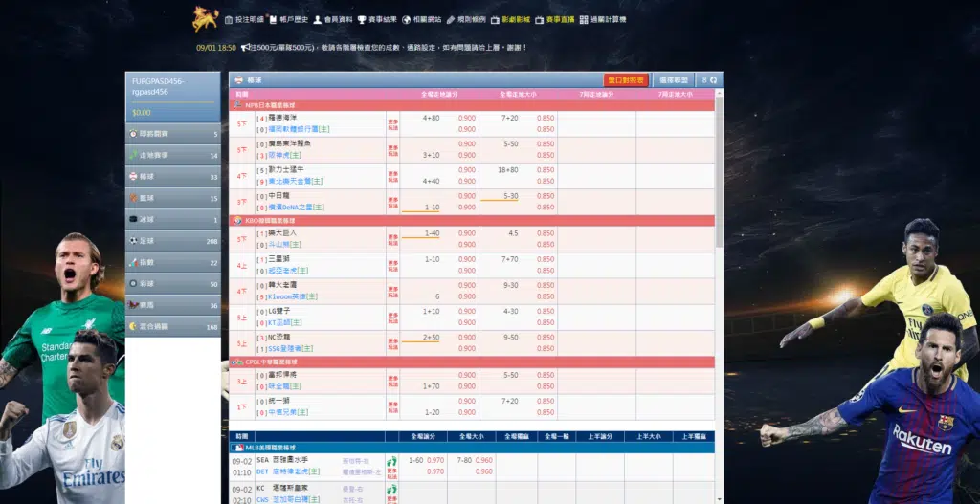The image size is (980, 504).
Task: Click the orange 盤口對照表 button
Action: pos(627,80)
